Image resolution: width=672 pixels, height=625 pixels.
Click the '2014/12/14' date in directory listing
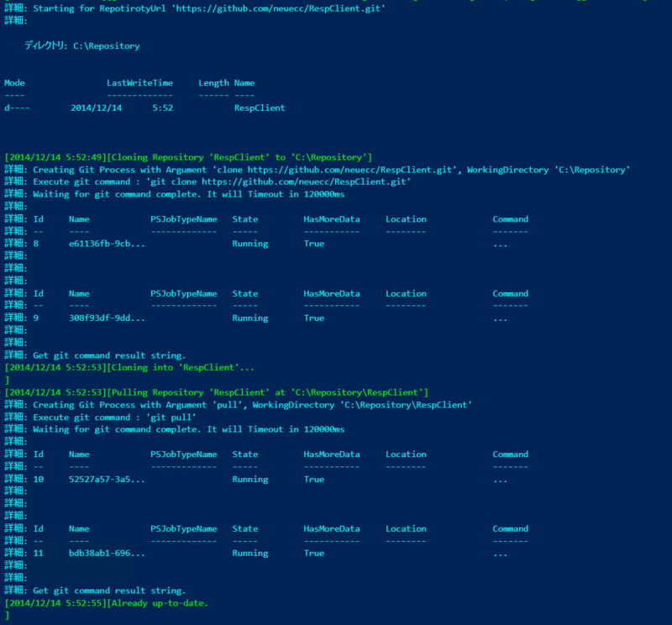[97, 108]
